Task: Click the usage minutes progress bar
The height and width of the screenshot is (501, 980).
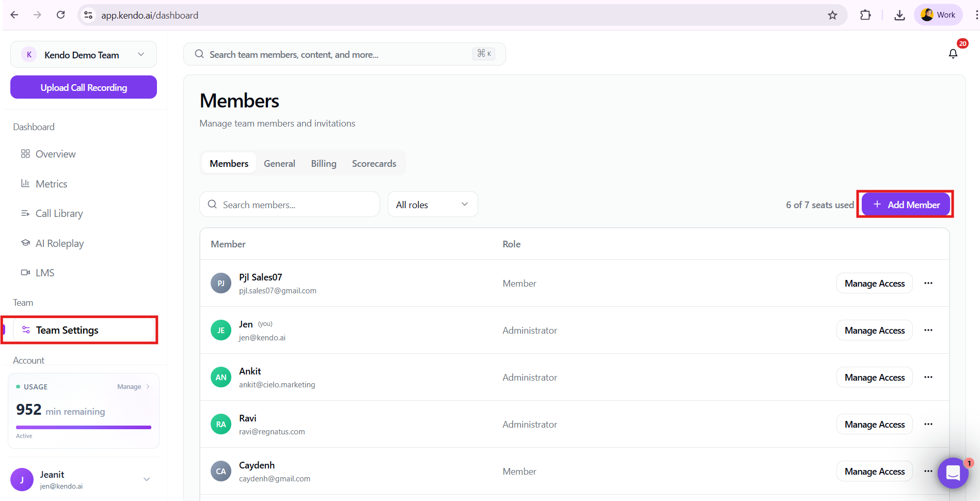Action: [x=84, y=427]
